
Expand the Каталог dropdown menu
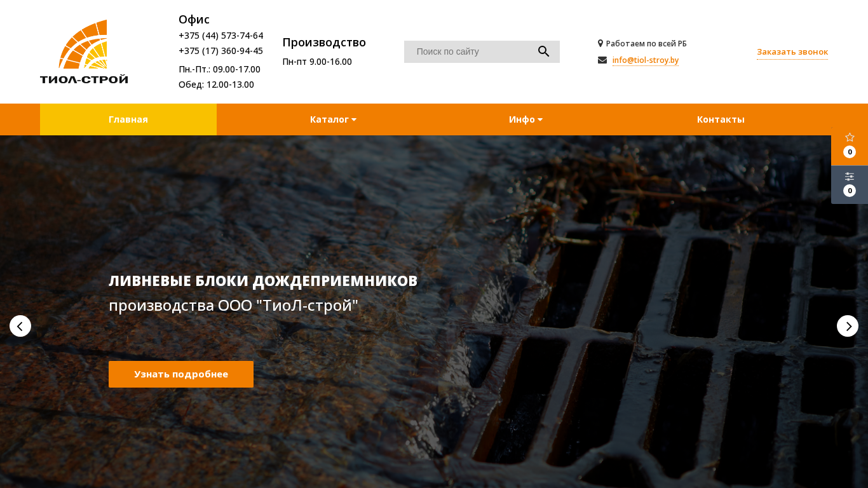[333, 119]
